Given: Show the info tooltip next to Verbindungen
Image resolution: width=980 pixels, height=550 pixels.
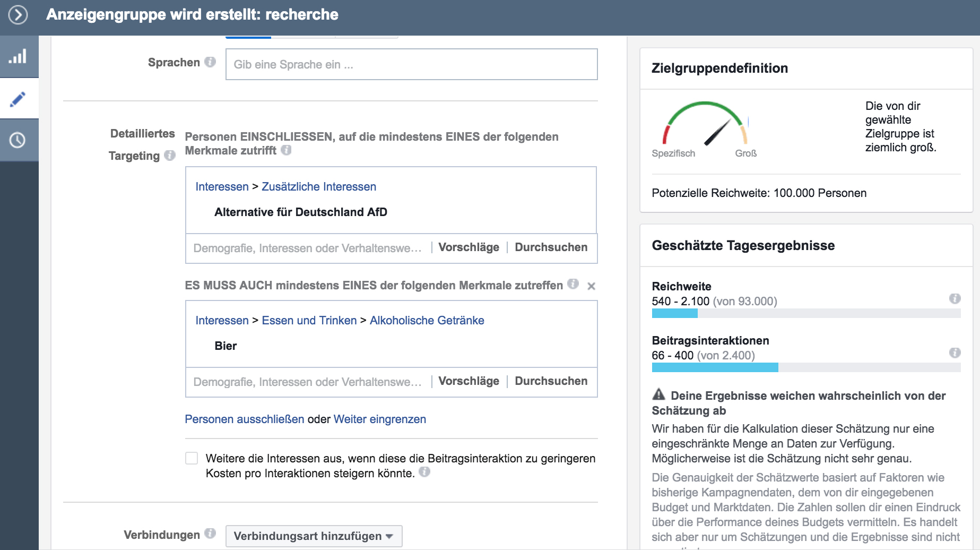Looking at the screenshot, I should coord(210,534).
